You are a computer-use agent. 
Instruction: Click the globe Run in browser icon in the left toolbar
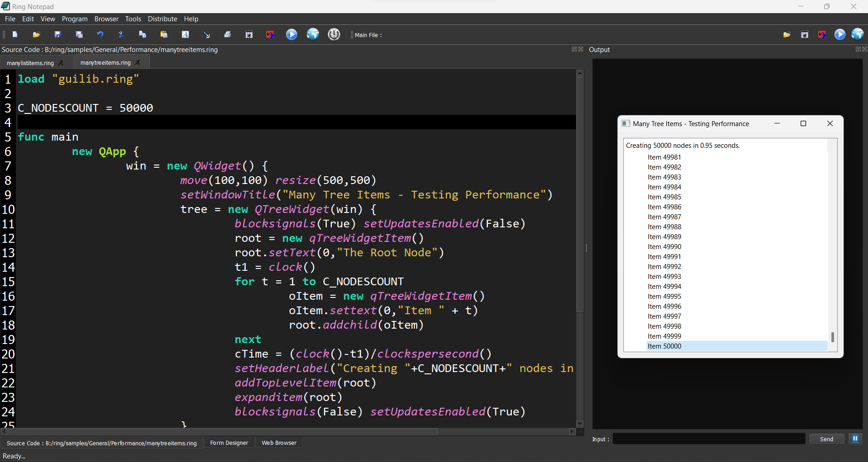click(313, 34)
